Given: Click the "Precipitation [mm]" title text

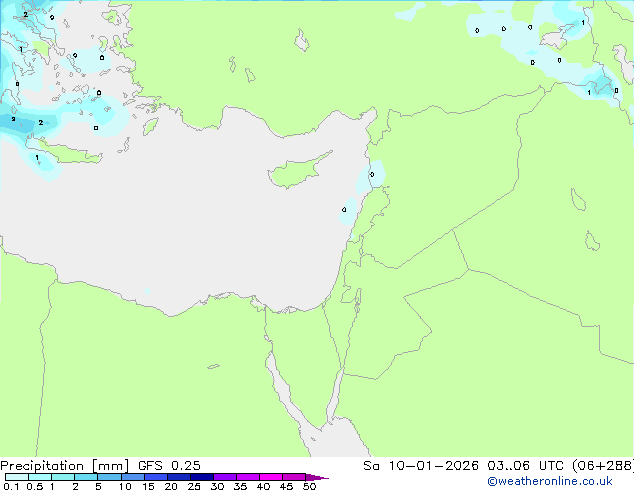Looking at the screenshot, I should pos(65,466).
